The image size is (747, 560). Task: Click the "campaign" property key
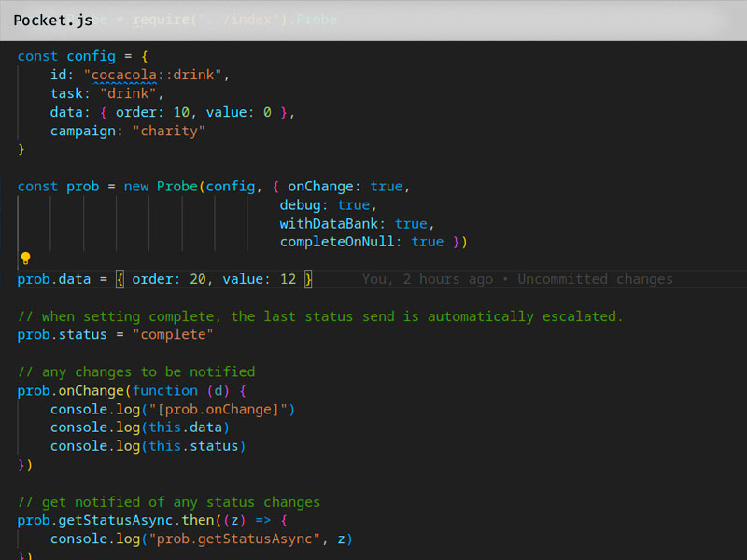[x=87, y=131]
